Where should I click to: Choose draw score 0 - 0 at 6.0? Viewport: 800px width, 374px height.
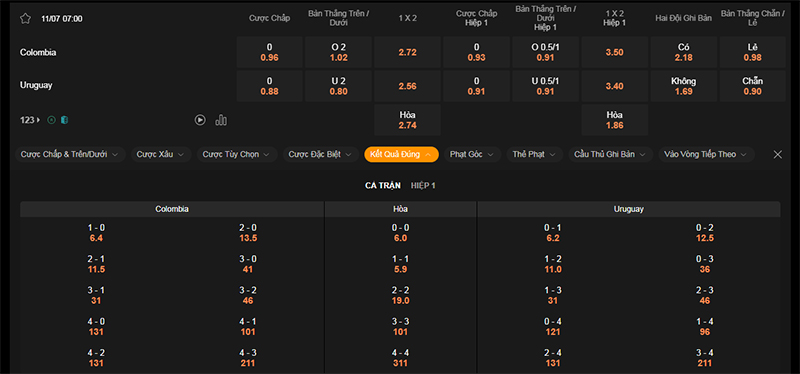click(x=401, y=233)
